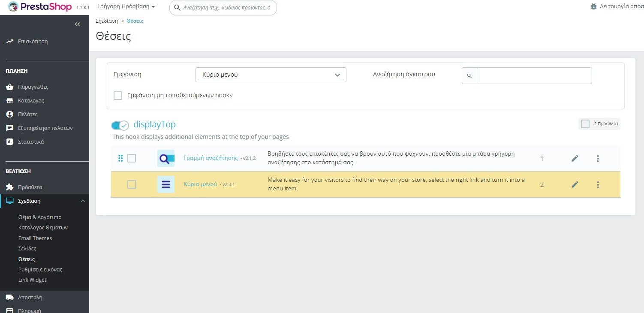Click the Πληρωμή credit card icon
This screenshot has width=644, height=313.
(x=9, y=311)
